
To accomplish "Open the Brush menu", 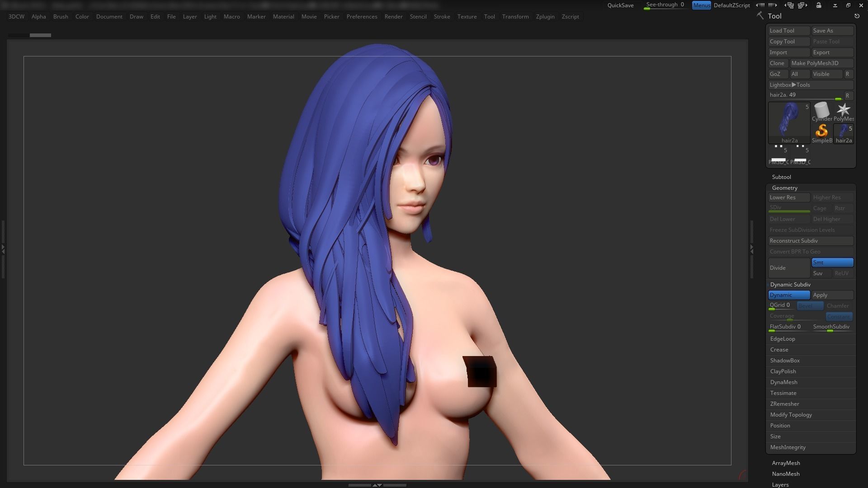I will coord(61,17).
